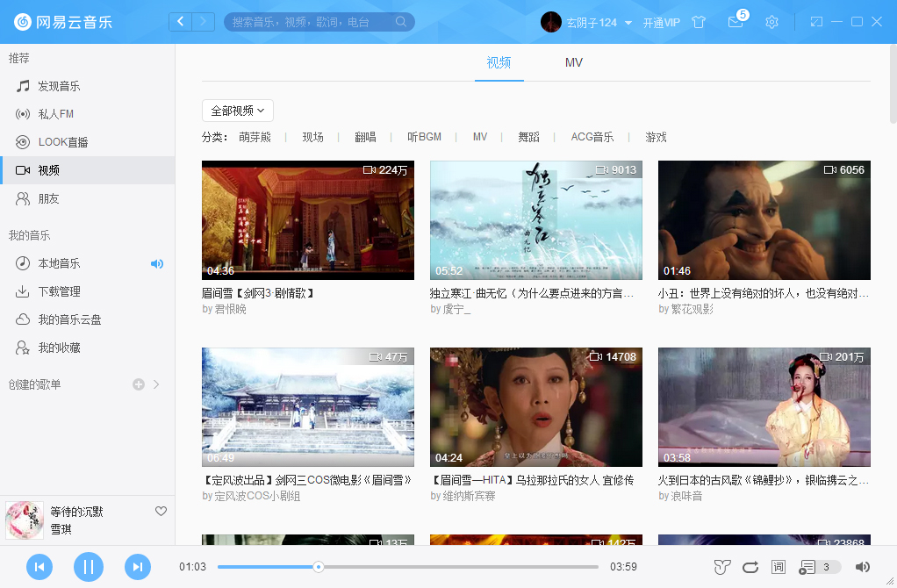Open the settings gear
The height and width of the screenshot is (588, 897).
(771, 22)
